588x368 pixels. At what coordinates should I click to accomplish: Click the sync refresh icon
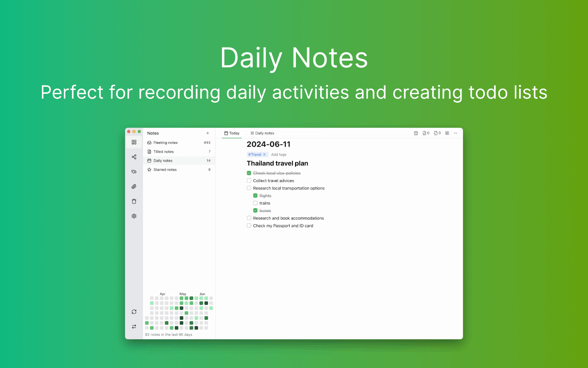[x=134, y=312]
